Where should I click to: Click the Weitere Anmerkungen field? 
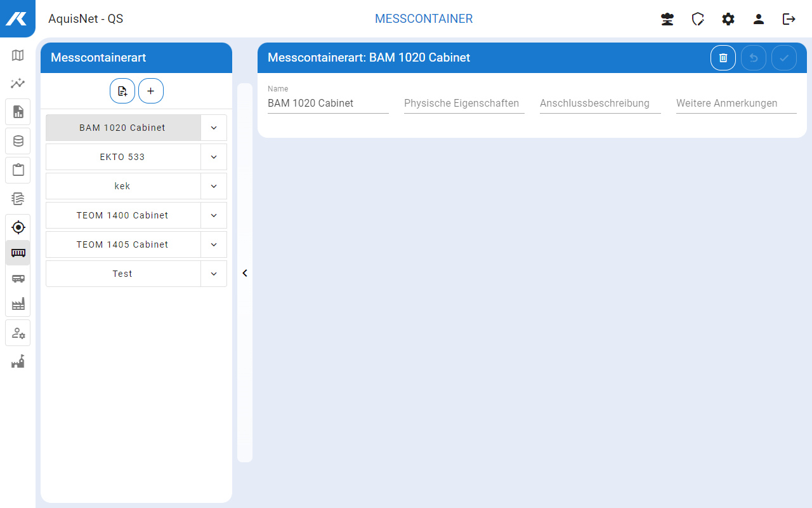[x=736, y=104]
